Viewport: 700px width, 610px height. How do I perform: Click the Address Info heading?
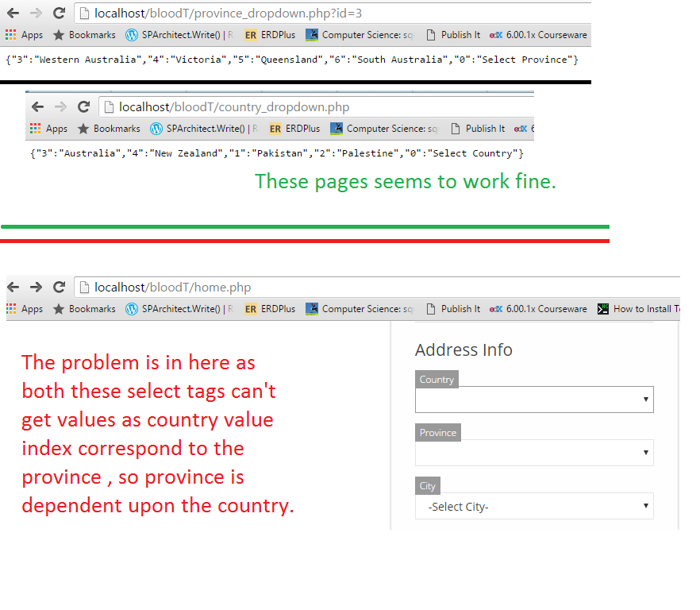pos(463,350)
